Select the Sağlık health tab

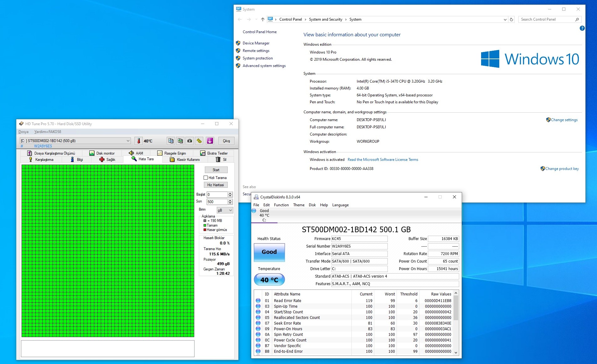pos(107,159)
